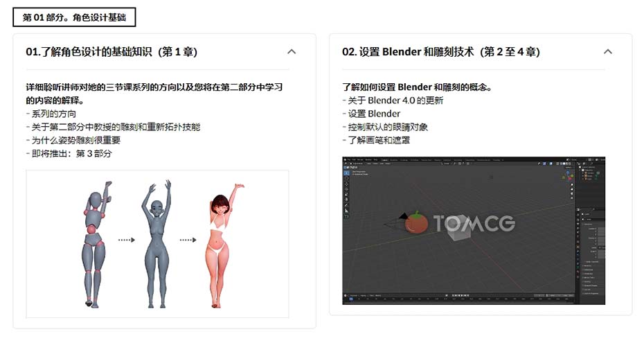The height and width of the screenshot is (343, 644).
Task: Collapse section 01 using its chevron arrow
Action: point(292,52)
